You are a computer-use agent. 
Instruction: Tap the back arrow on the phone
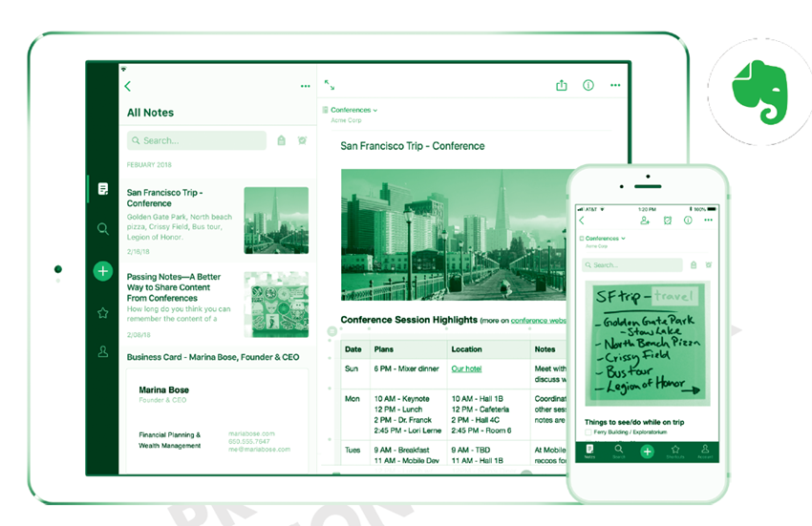(x=582, y=221)
